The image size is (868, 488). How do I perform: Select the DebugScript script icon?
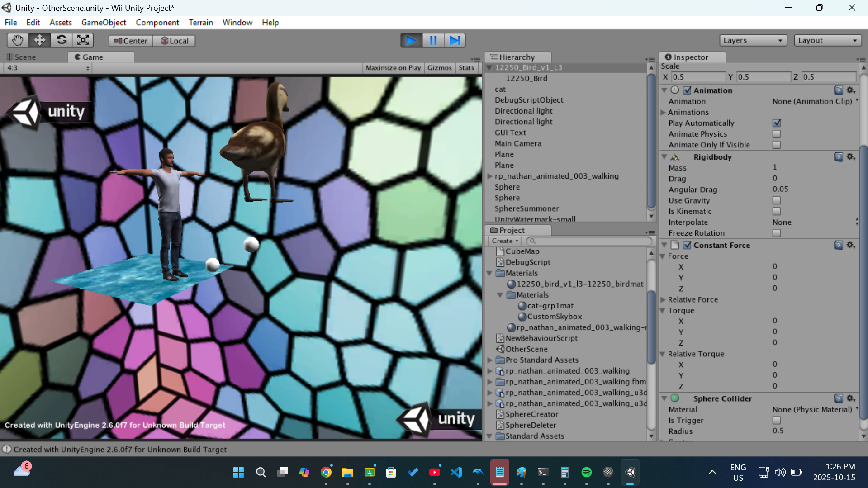click(500, 262)
